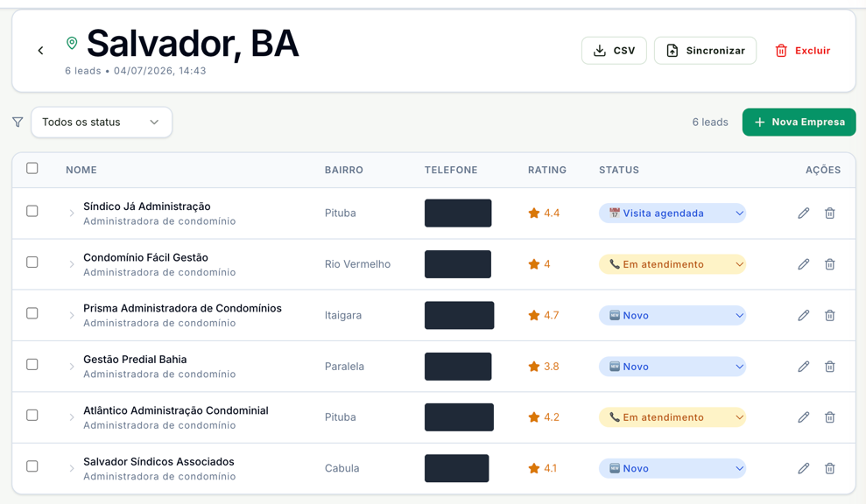Expand the Atlântico Administração Condominial row chevron
This screenshot has width=866, height=504.
pyautogui.click(x=72, y=417)
